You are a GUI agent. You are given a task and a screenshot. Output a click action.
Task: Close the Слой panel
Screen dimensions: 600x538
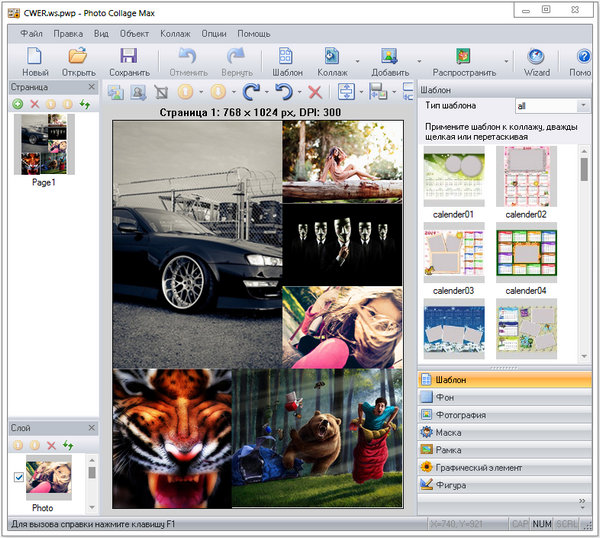coord(90,428)
